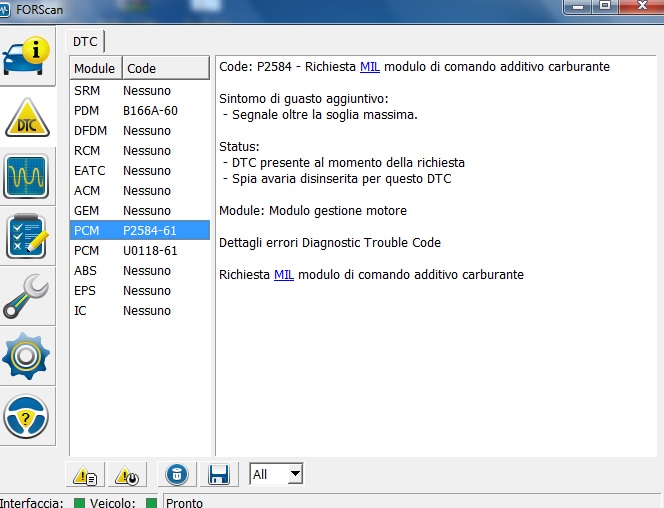Sort by the Module column header
Viewport: 664px width, 508px height.
click(x=95, y=68)
